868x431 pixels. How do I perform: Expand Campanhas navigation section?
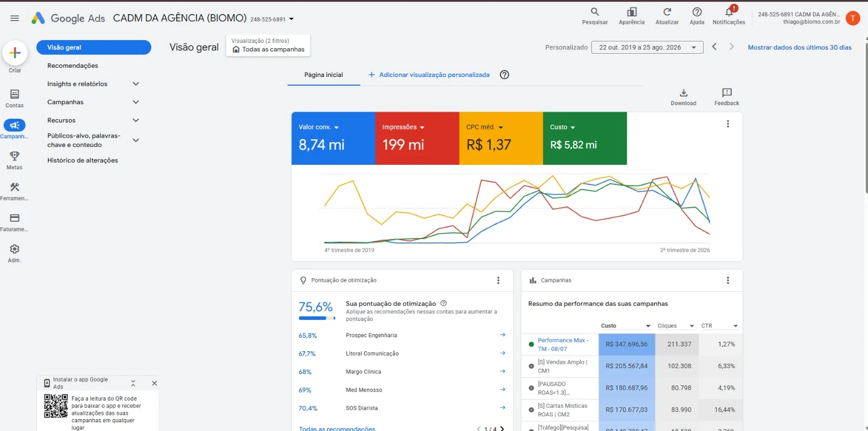pos(136,102)
